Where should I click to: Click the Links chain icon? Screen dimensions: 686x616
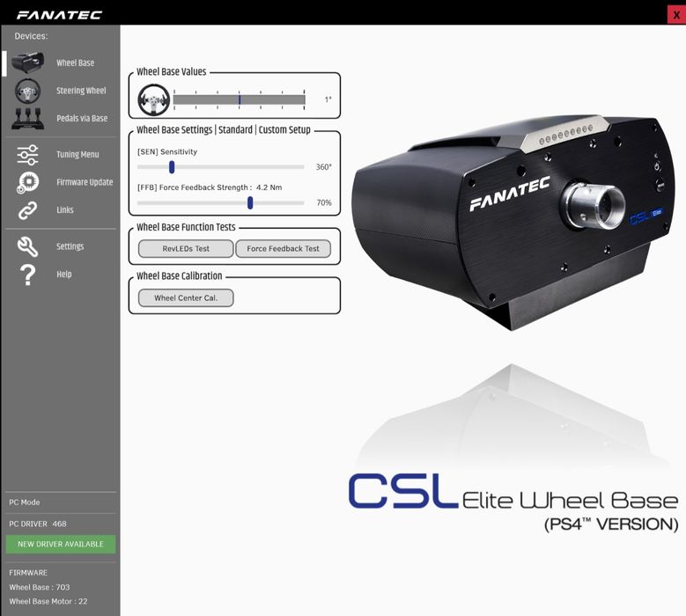[x=27, y=210]
